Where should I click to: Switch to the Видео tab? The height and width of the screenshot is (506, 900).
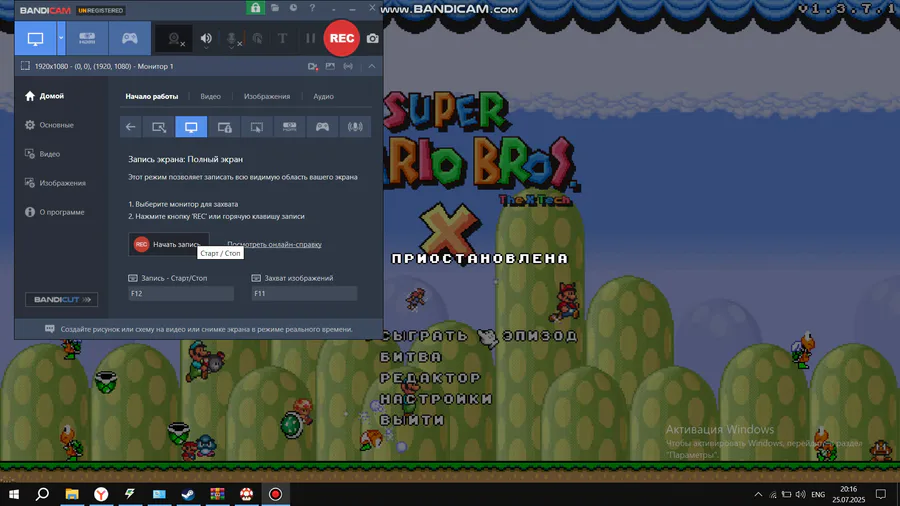tap(211, 96)
